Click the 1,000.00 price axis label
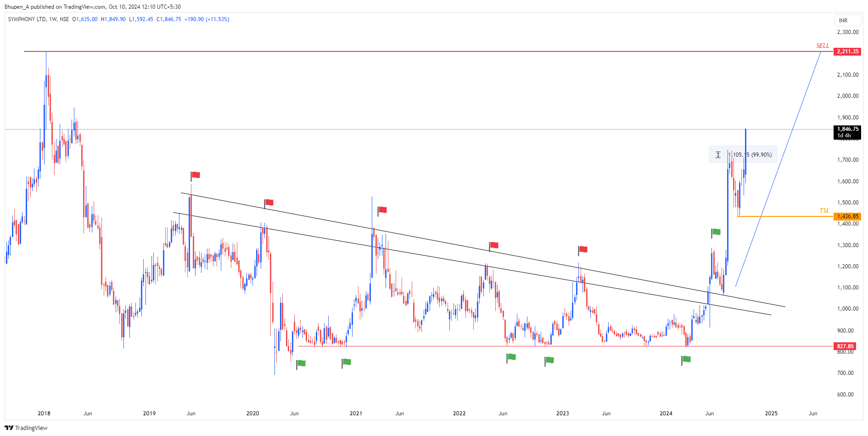868x436 pixels. [x=848, y=309]
